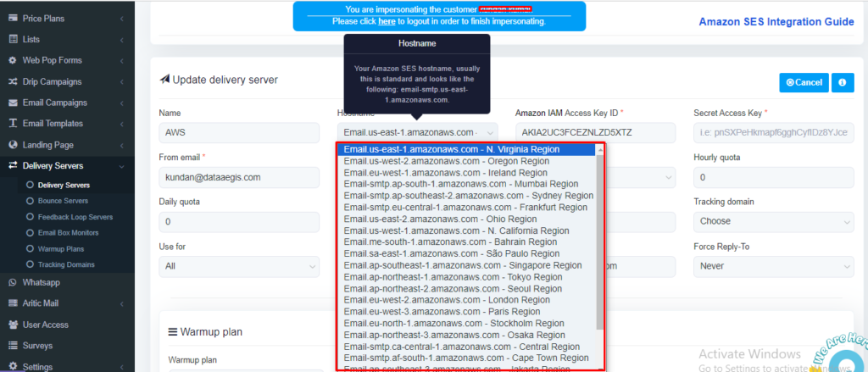Click the Secret Access Key field
Viewport: 868px width, 372px height.
[x=773, y=133]
